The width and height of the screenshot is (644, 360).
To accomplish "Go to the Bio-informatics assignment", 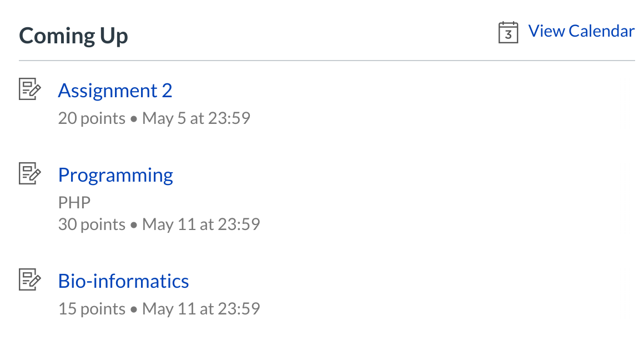I will pos(123,281).
